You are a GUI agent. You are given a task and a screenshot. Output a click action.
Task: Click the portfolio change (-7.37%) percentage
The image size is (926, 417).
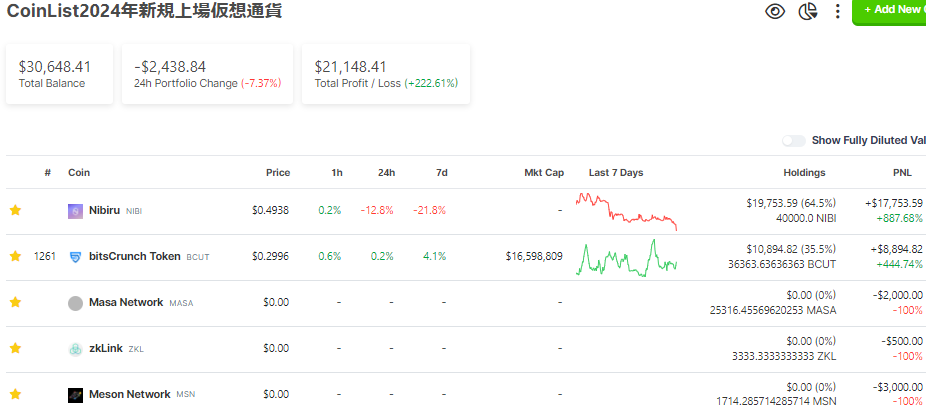261,83
